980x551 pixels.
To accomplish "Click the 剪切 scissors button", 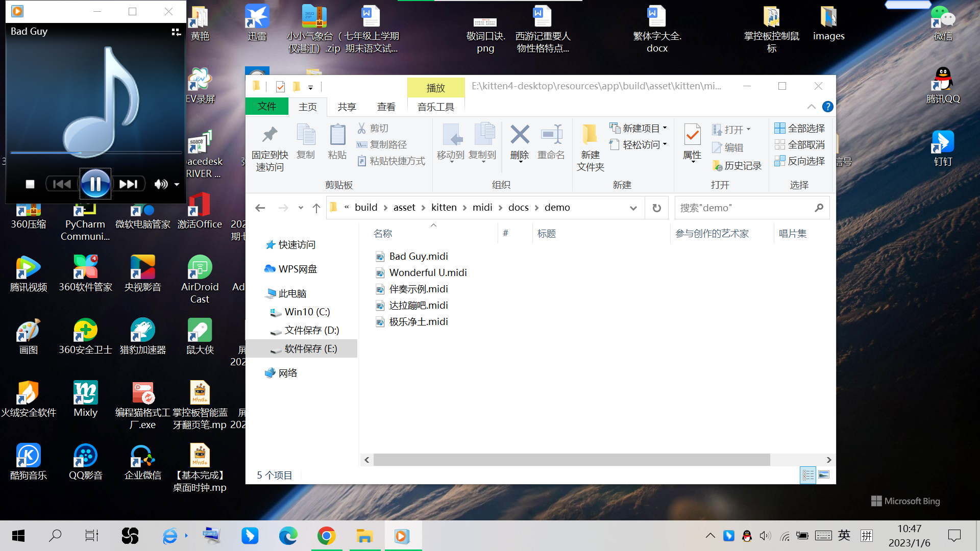I will pyautogui.click(x=373, y=128).
